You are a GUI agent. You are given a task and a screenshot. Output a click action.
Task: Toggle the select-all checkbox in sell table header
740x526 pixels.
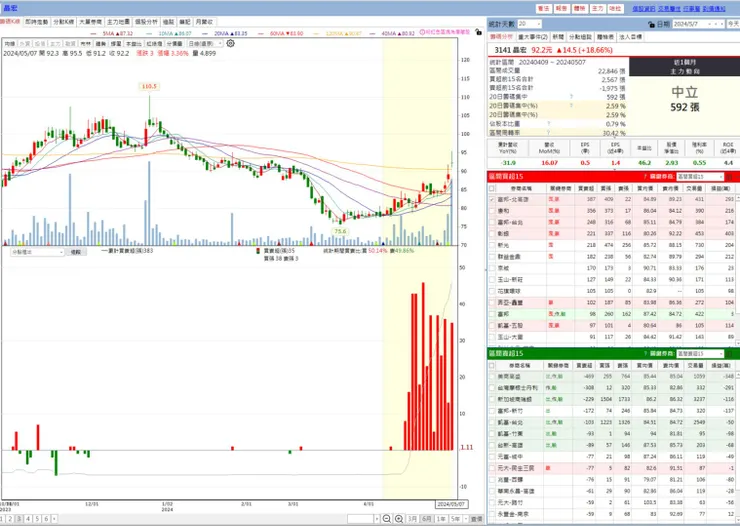click(492, 365)
